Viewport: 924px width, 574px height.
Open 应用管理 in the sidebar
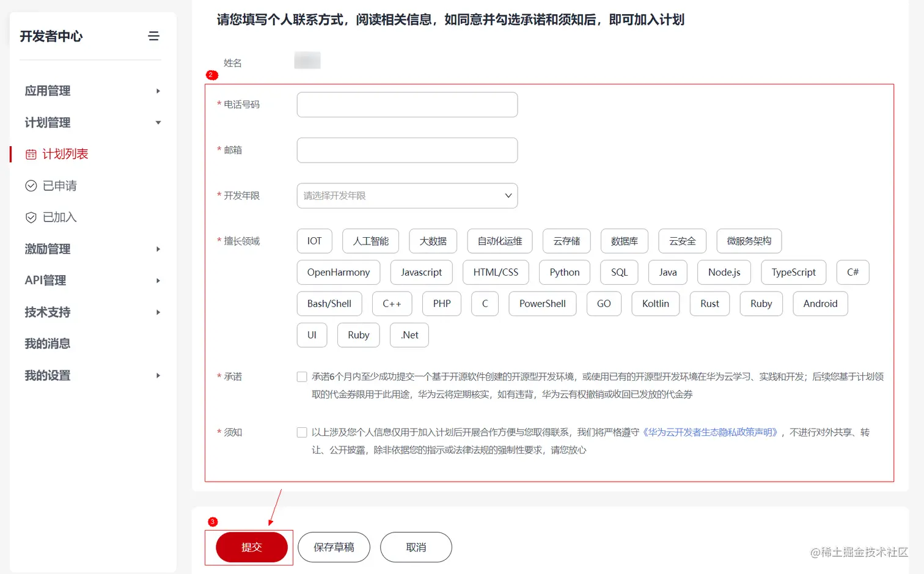pos(48,91)
